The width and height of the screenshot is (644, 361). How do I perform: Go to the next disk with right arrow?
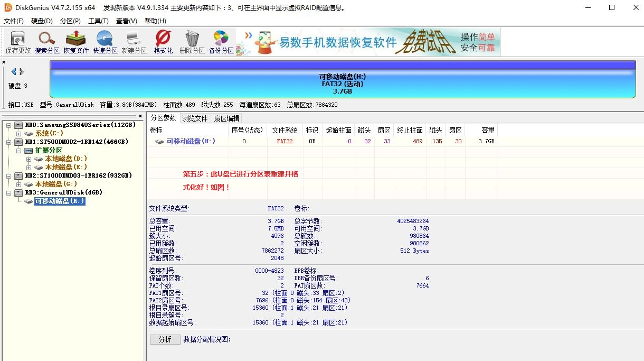point(22,71)
